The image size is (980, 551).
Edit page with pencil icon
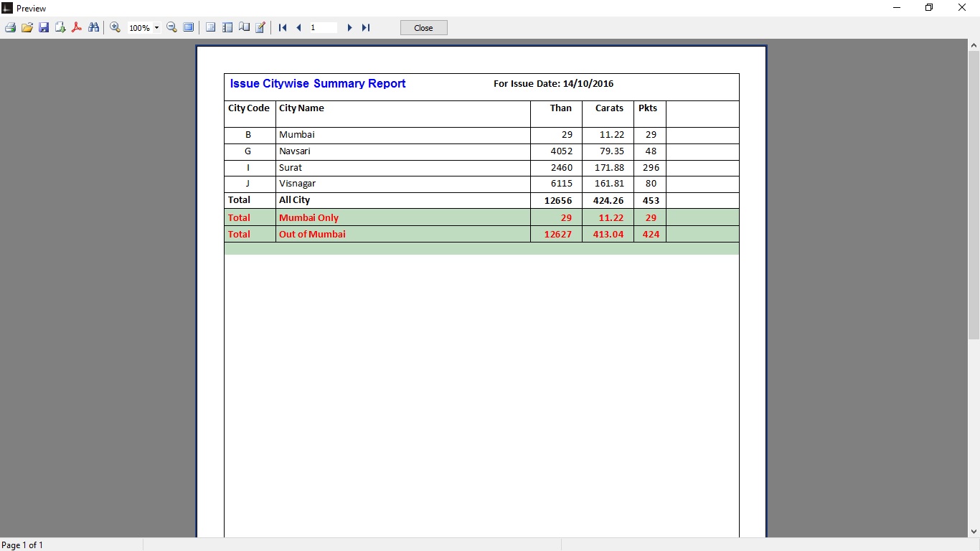260,27
